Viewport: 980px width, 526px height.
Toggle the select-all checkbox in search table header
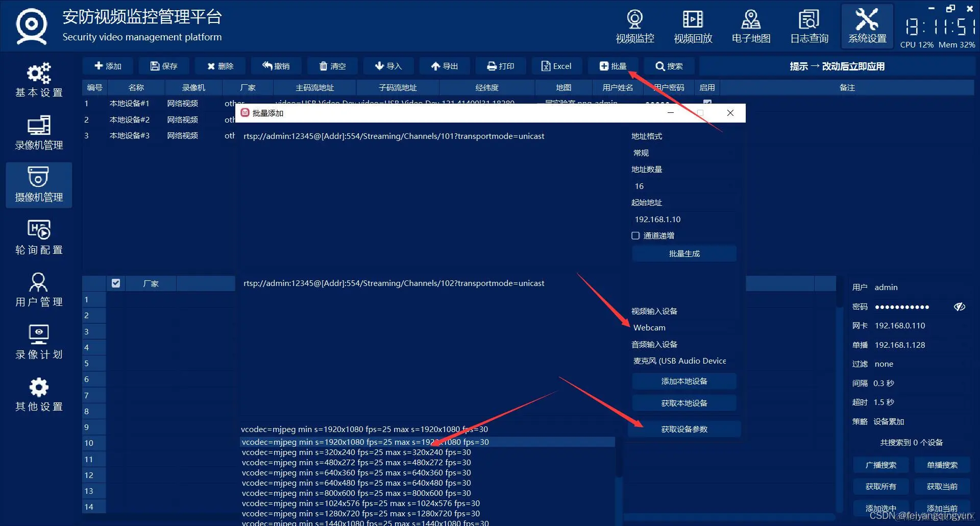tap(116, 283)
